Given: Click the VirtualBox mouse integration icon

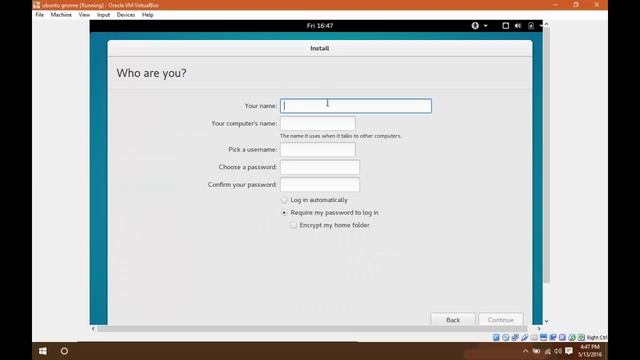Looking at the screenshot, I should (572, 338).
